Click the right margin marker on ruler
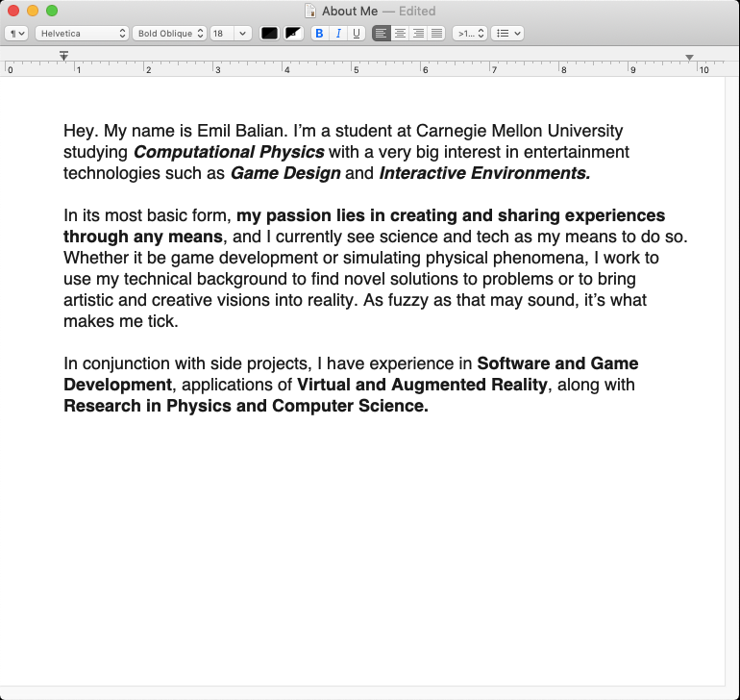The height and width of the screenshot is (700, 740). tap(689, 57)
